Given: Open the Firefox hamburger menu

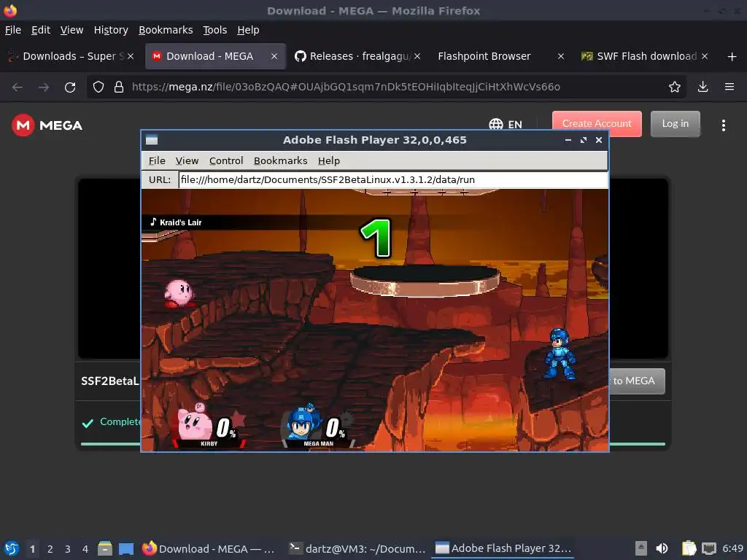Looking at the screenshot, I should tap(729, 87).
